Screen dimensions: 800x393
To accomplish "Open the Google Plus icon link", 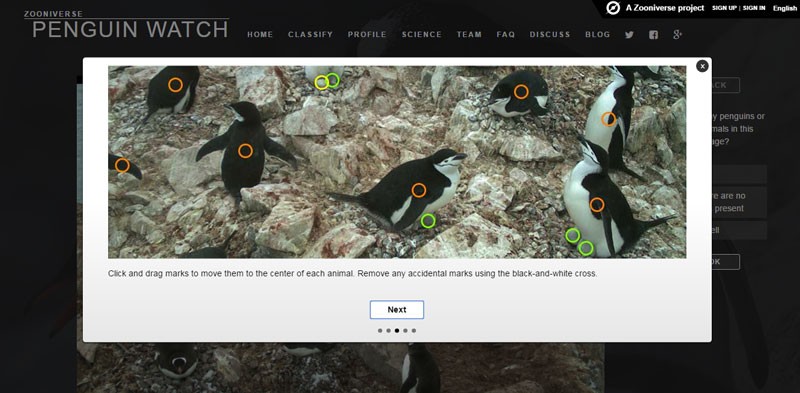I will click(678, 35).
